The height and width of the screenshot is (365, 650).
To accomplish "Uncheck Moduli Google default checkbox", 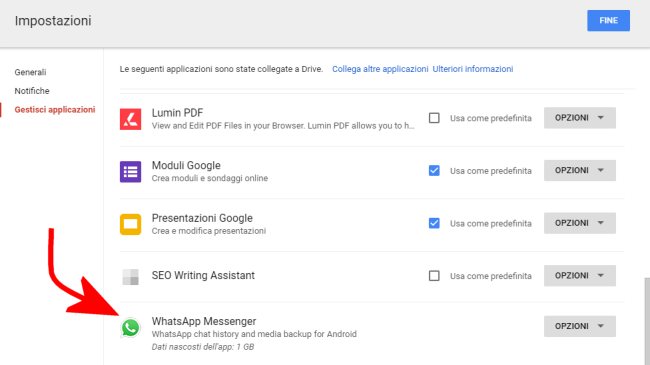I will tap(434, 170).
